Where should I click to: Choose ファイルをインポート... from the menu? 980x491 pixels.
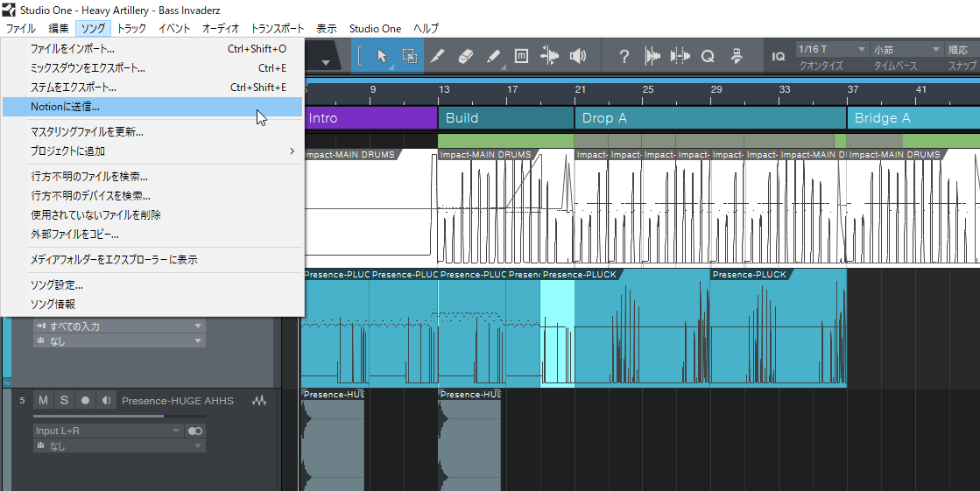click(x=152, y=49)
